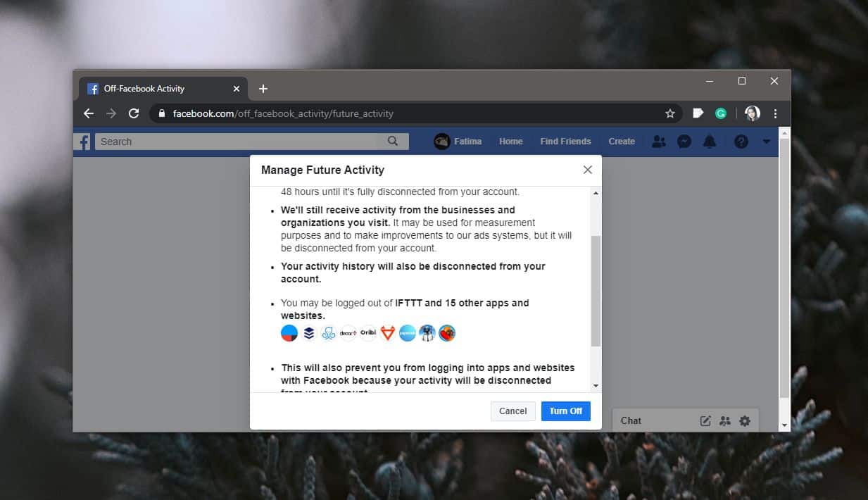Click the orange fox-head app icon
868x500 pixels.
coord(388,333)
